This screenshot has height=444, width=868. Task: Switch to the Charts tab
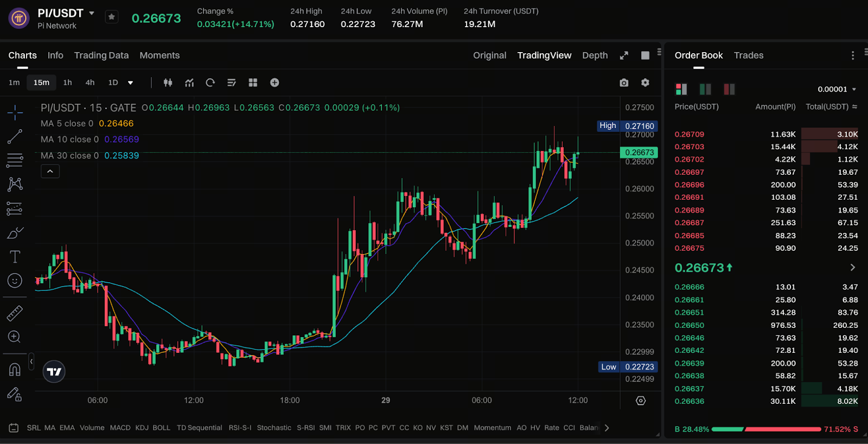point(22,55)
